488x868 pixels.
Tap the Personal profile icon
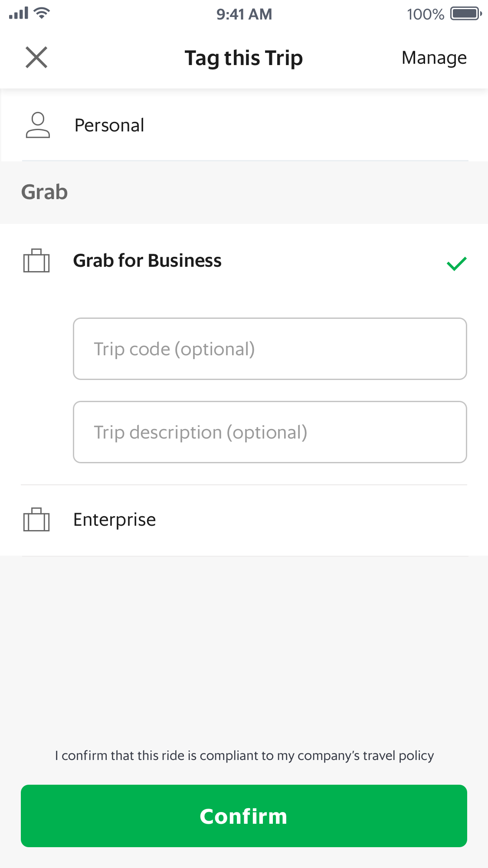[x=38, y=125]
